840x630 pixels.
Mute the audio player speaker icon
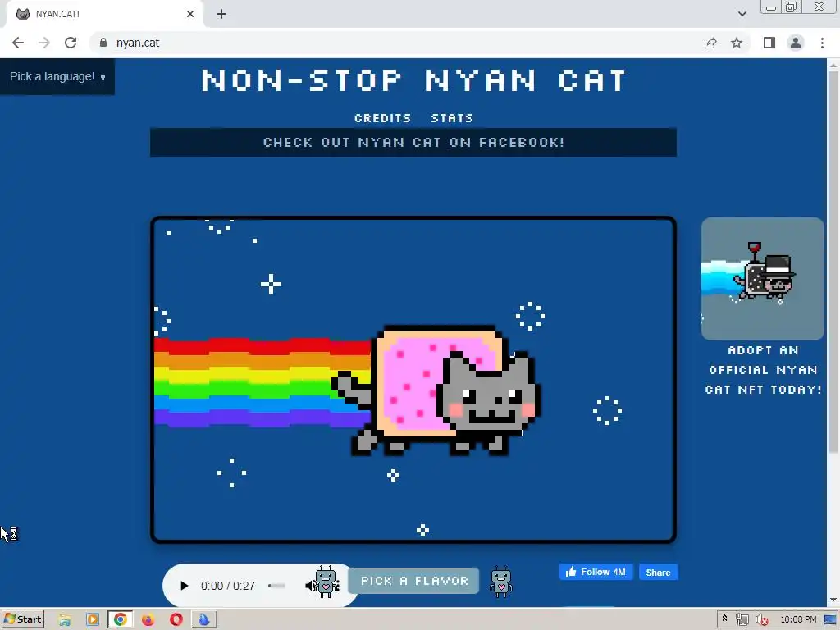(x=309, y=586)
